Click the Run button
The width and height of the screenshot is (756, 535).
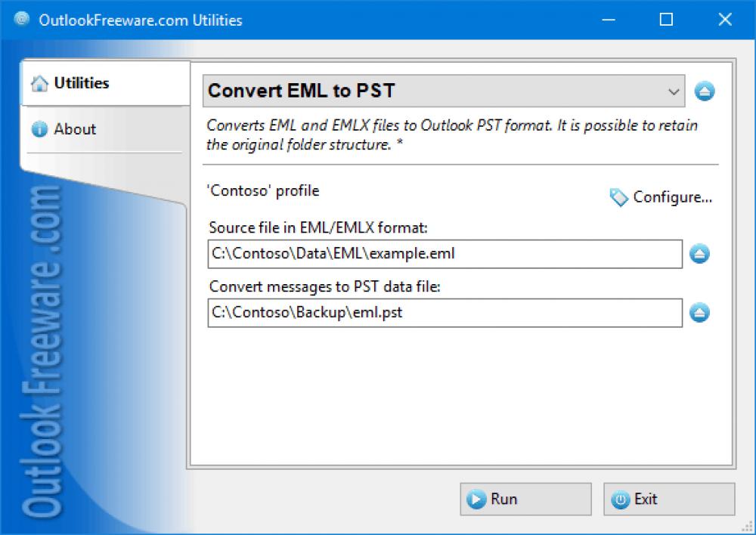pos(525,499)
